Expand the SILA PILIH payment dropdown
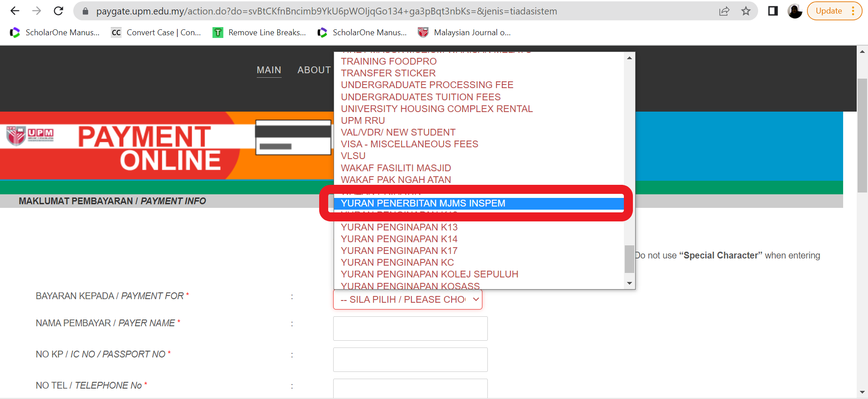 tap(407, 300)
